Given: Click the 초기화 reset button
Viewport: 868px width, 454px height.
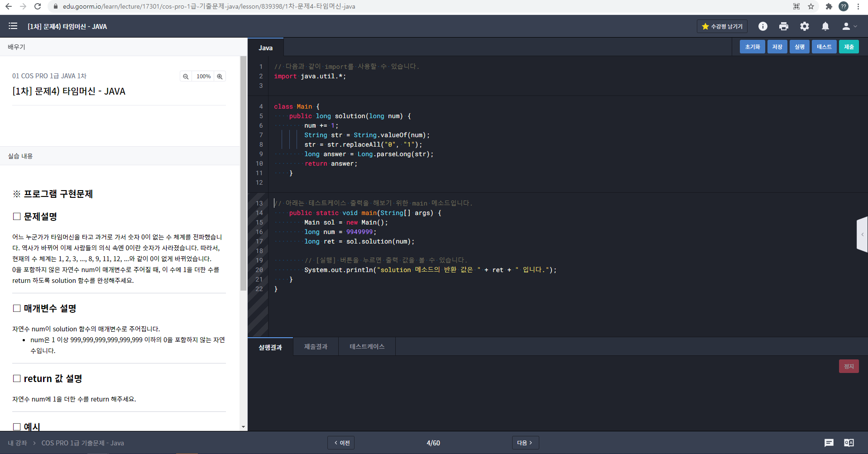Looking at the screenshot, I should click(x=753, y=47).
